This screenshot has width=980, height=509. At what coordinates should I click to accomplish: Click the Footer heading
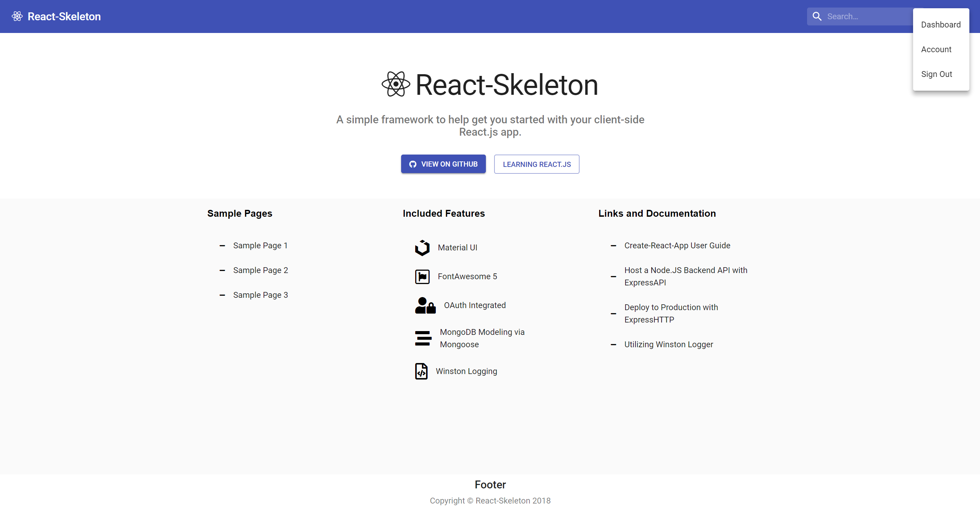click(x=490, y=485)
